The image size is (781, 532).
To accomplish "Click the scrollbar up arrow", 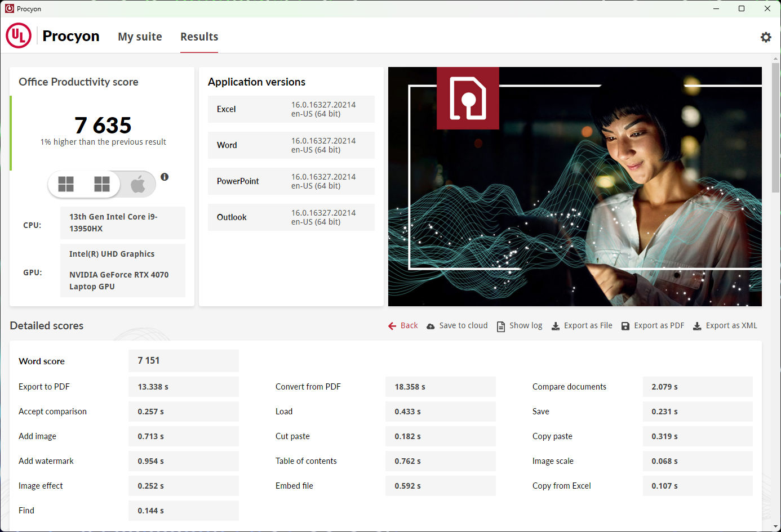I will coord(776,58).
